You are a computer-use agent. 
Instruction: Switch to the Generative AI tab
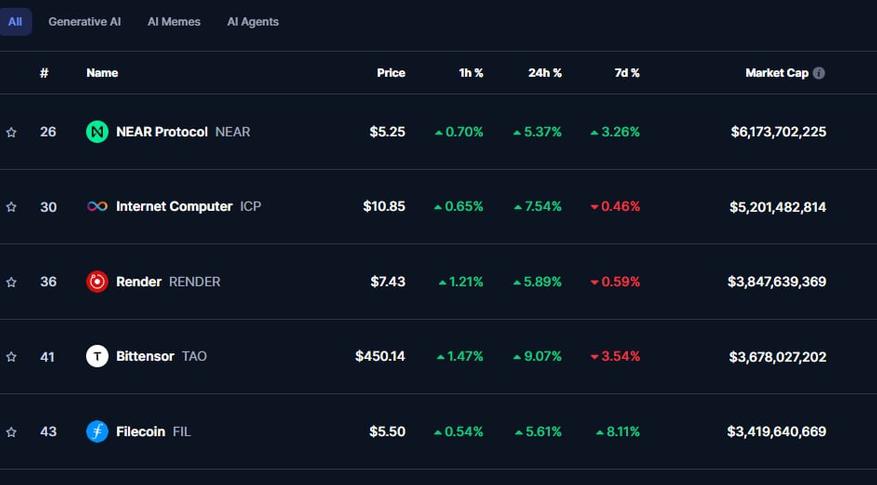click(x=84, y=22)
